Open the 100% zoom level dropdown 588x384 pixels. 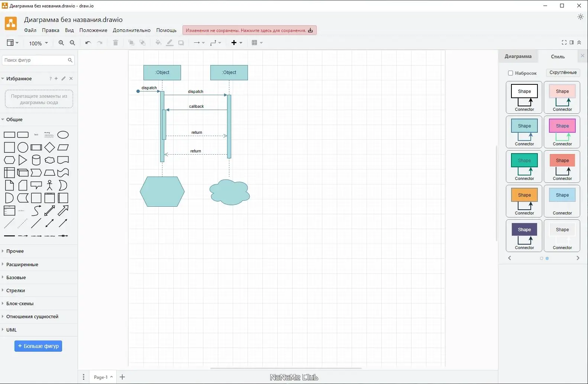(39, 43)
